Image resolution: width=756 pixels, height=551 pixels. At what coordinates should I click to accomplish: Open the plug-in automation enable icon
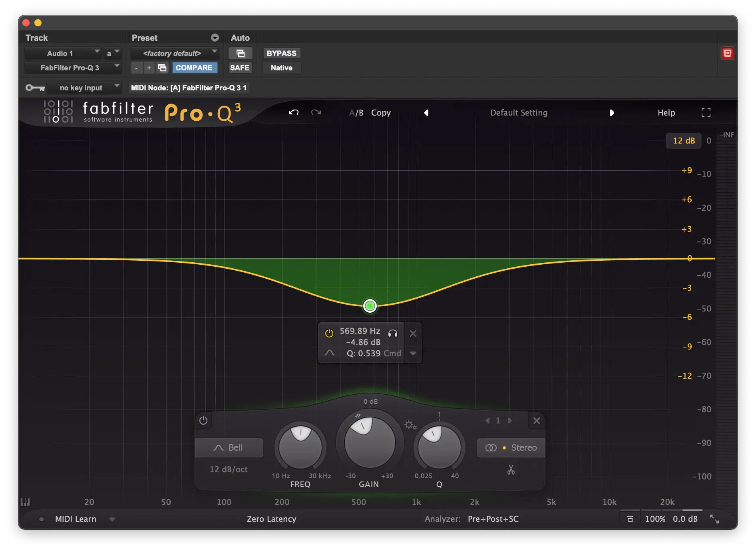240,53
